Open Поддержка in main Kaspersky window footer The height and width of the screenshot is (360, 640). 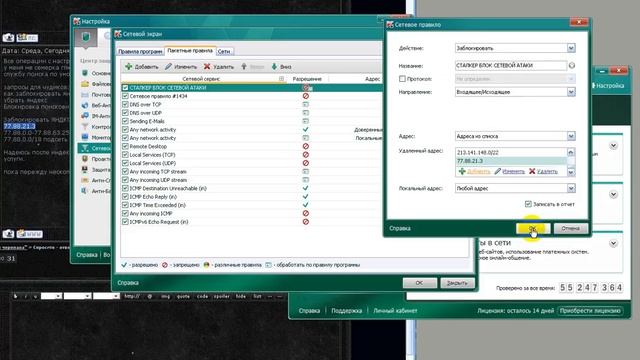tap(347, 311)
